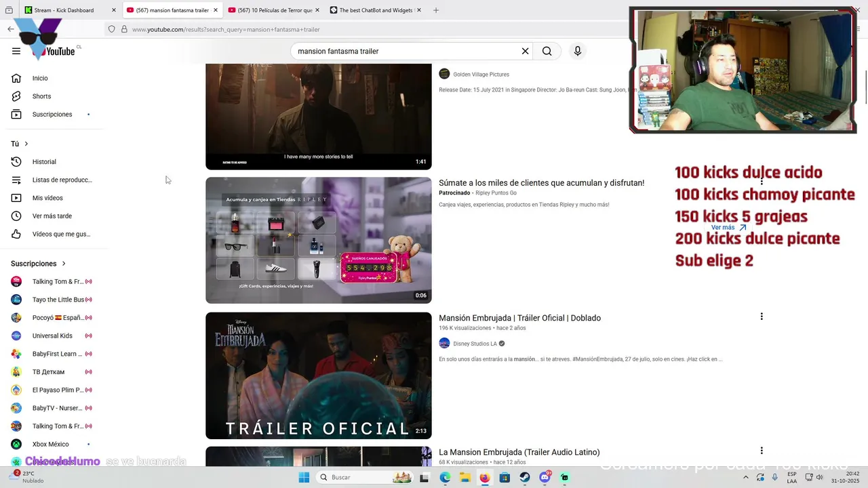This screenshot has height=488, width=868.
Task: Click the Disney Studios LA channel name
Action: [x=475, y=344]
